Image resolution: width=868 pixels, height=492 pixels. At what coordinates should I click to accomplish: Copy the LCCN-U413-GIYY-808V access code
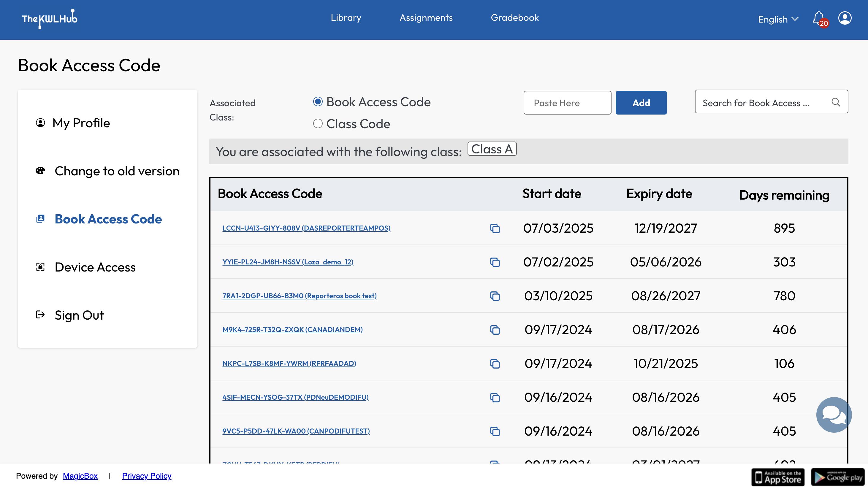(495, 228)
